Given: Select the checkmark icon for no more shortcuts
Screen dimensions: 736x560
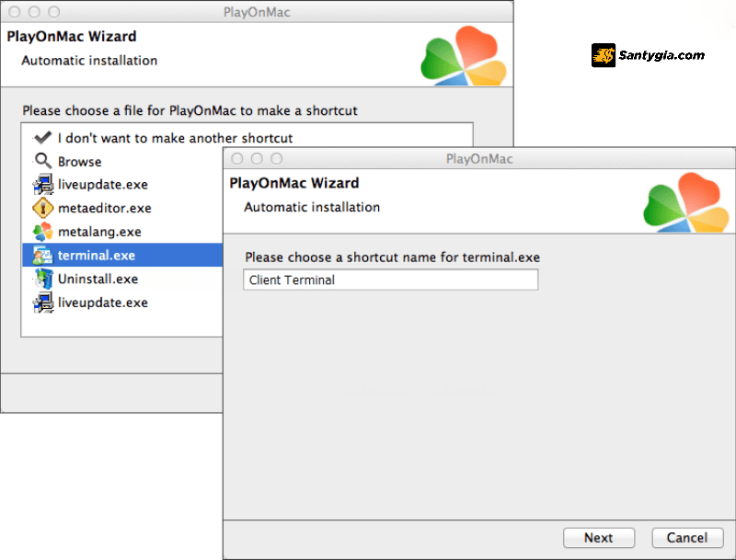Looking at the screenshot, I should coord(42,137).
